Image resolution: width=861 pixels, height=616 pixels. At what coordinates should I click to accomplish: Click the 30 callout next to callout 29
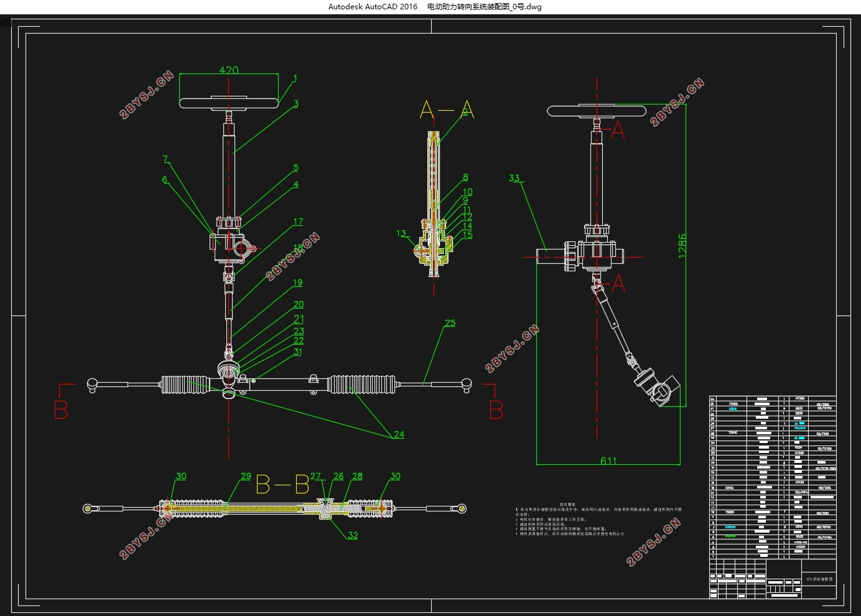click(181, 476)
